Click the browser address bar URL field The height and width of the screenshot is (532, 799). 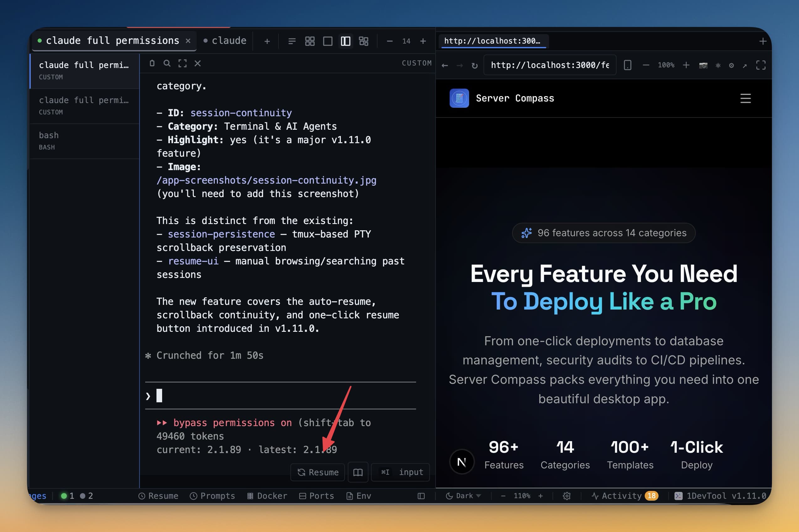click(549, 65)
